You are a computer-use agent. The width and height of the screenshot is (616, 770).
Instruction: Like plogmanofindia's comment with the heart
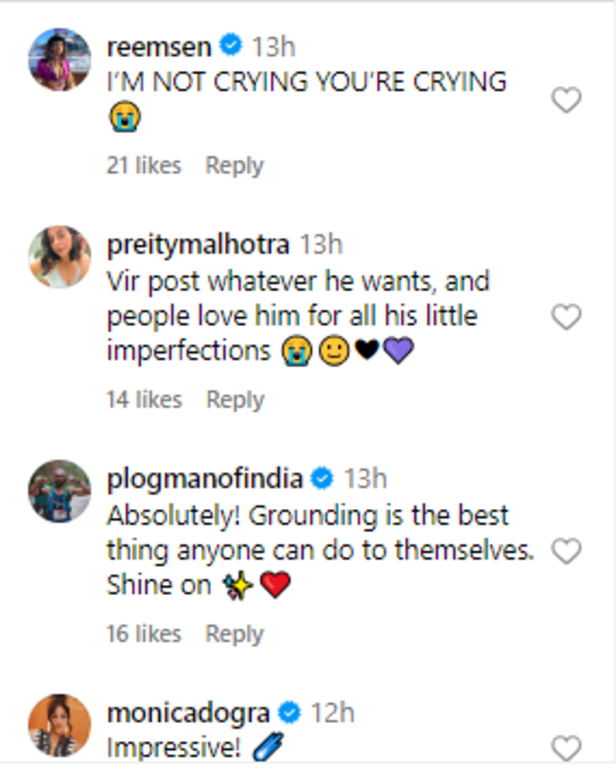[x=566, y=551]
